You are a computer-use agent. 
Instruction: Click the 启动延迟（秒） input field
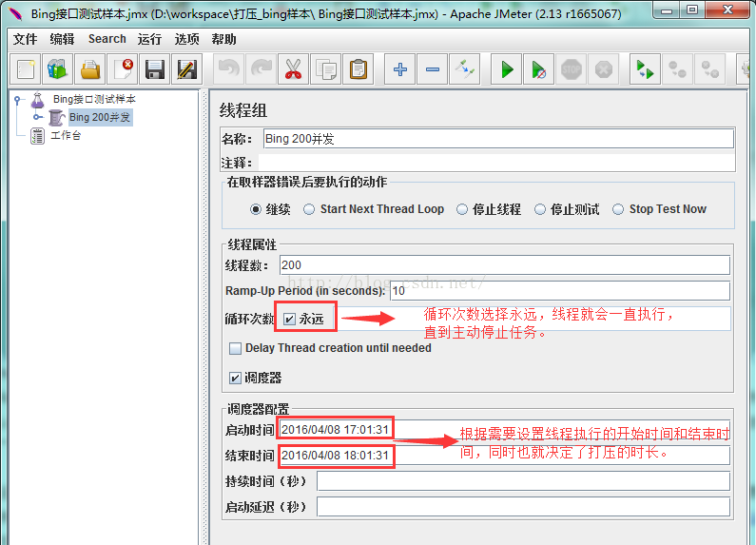(x=523, y=507)
